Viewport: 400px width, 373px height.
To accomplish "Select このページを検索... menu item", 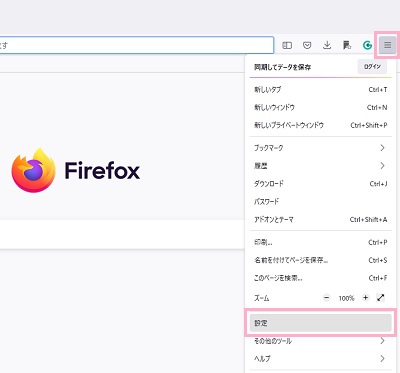I will tap(320, 278).
